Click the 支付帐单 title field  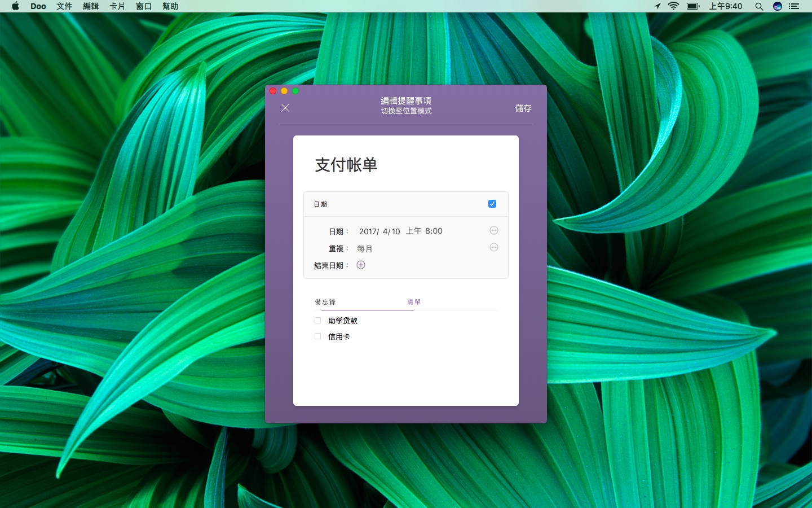pos(346,165)
